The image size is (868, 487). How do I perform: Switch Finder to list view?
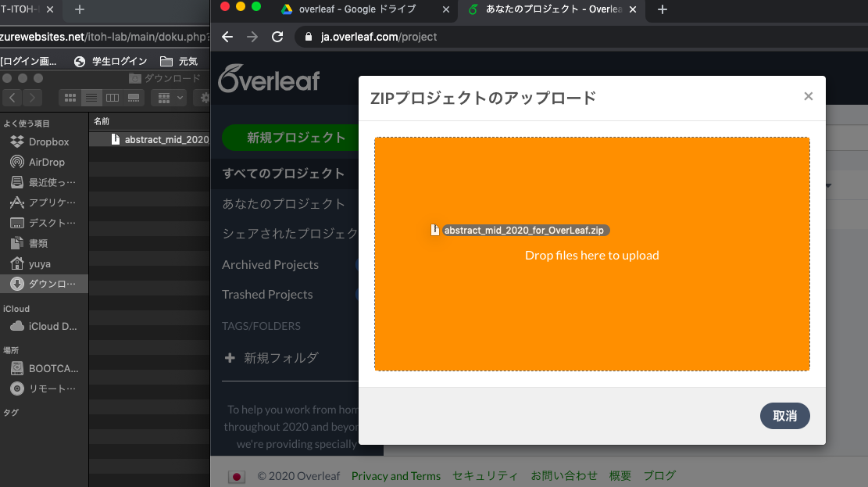(x=91, y=98)
